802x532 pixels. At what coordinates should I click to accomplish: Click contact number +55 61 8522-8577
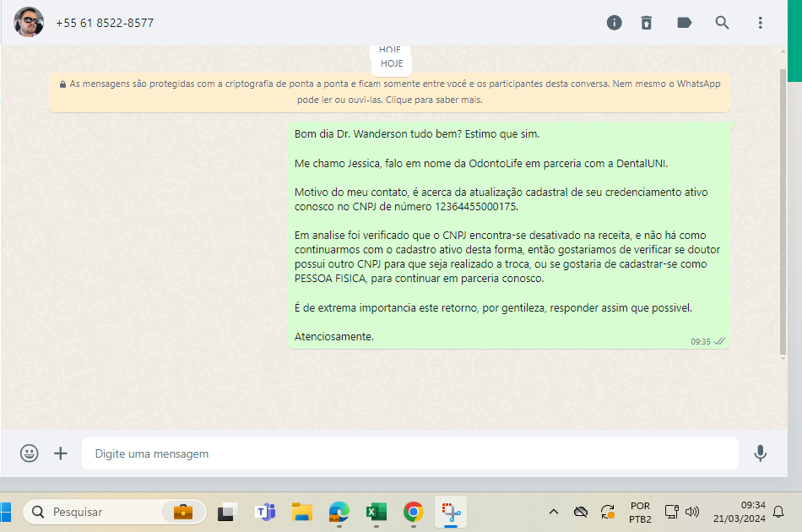pos(105,23)
